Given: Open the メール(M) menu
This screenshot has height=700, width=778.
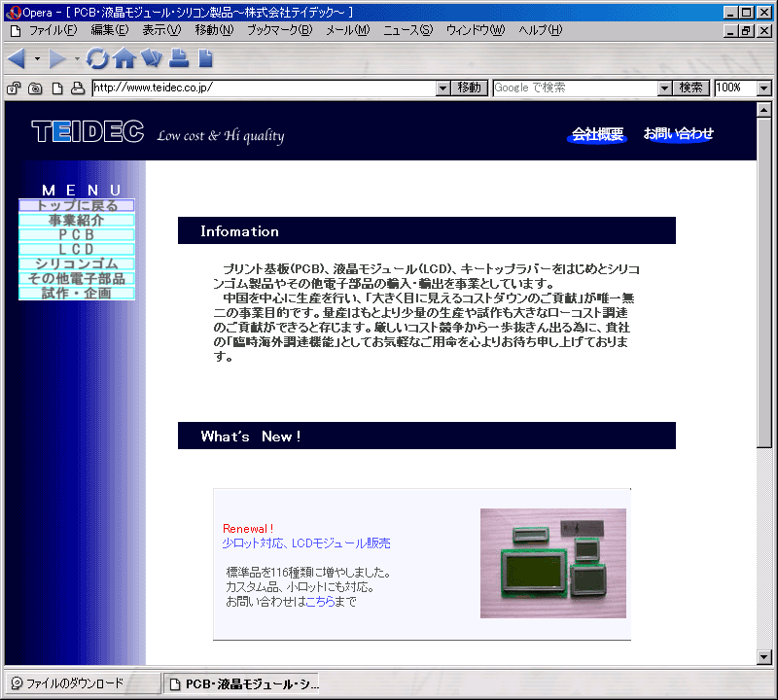Looking at the screenshot, I should 348,30.
